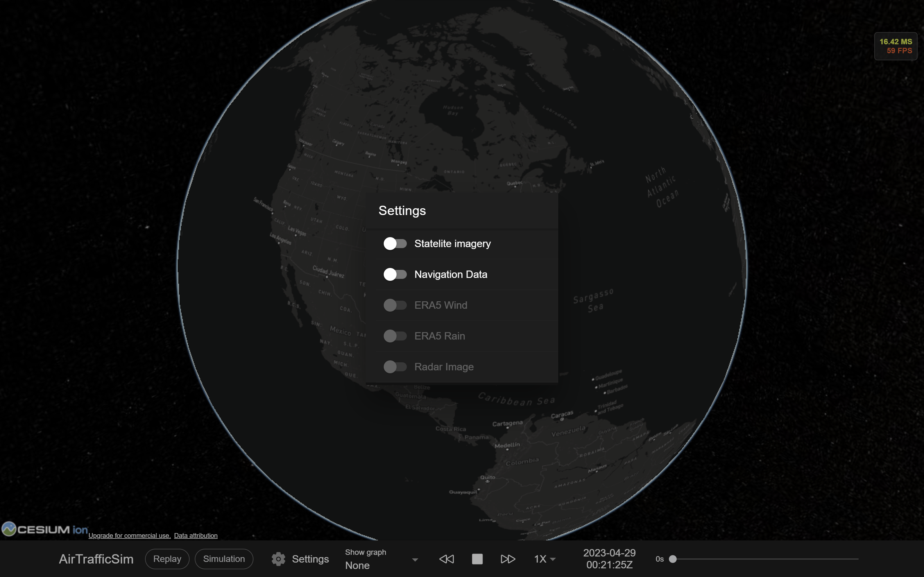This screenshot has height=577, width=924.
Task: Open the Data attribution link
Action: tap(196, 535)
